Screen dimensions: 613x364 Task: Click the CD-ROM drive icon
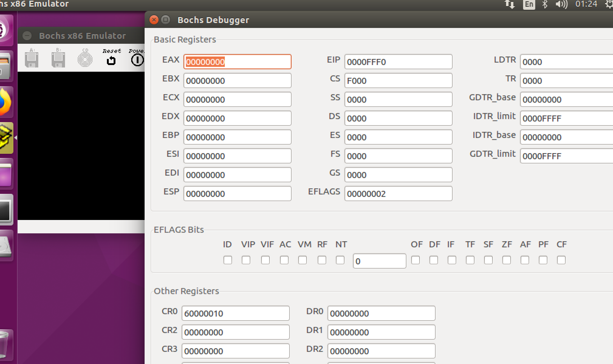pos(85,58)
